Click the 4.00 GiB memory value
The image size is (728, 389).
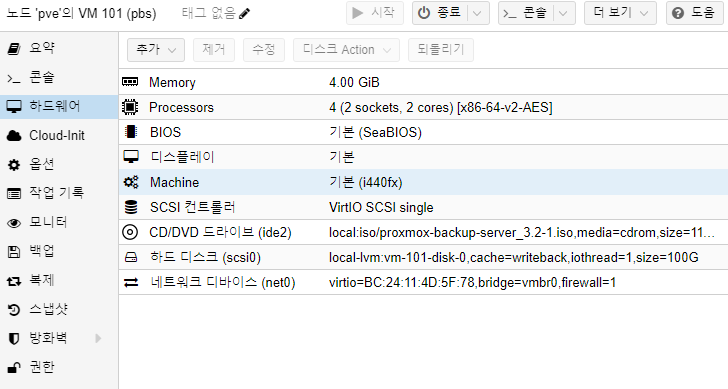tap(354, 83)
